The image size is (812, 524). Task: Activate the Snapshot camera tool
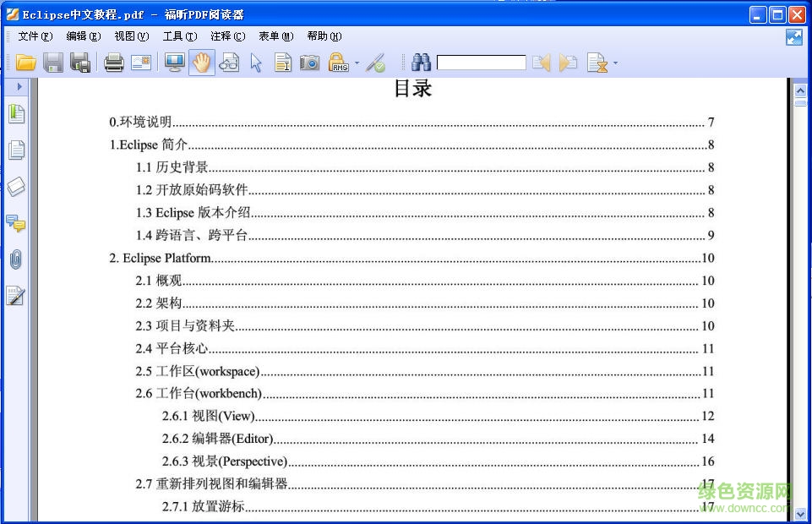pos(310,62)
